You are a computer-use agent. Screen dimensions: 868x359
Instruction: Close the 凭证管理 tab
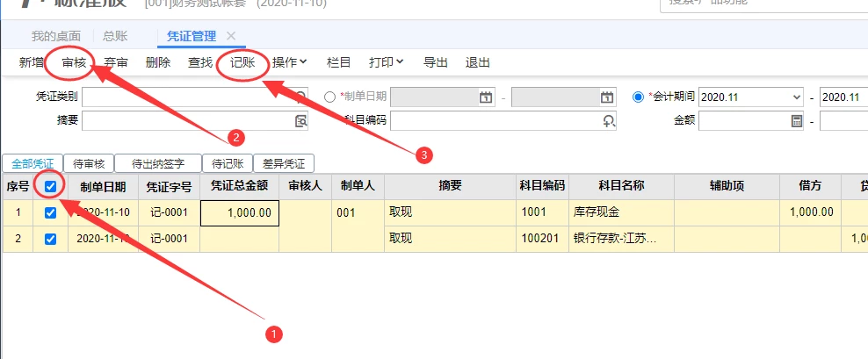pos(231,36)
